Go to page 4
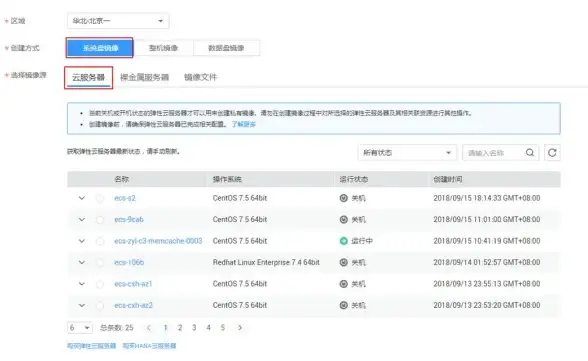This screenshot has height=361, width=588. coord(208,328)
